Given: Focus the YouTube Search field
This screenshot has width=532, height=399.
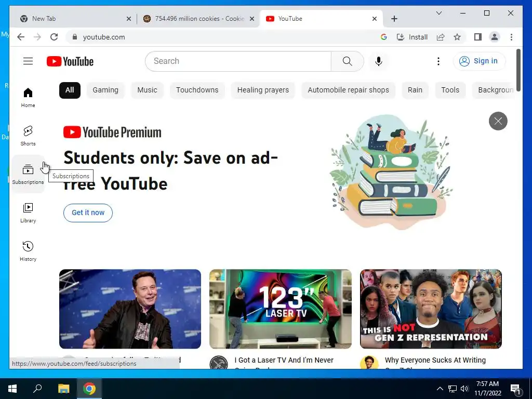Looking at the screenshot, I should [x=238, y=61].
